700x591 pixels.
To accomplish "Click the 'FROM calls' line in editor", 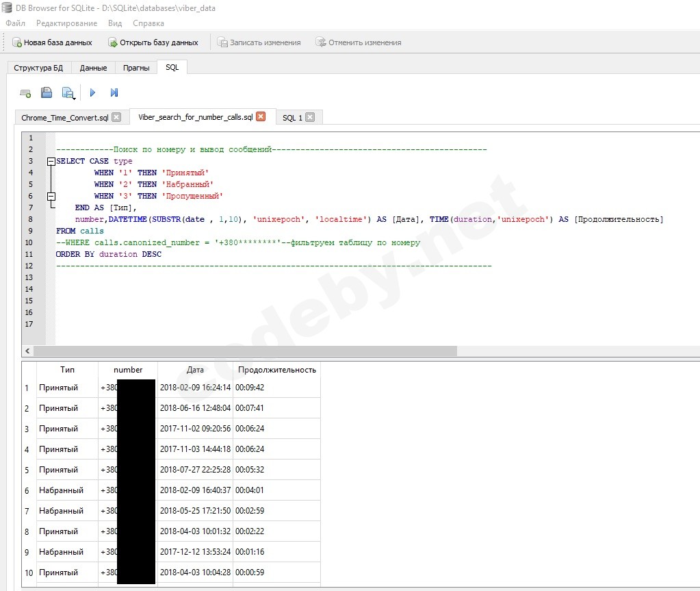I will (x=80, y=231).
